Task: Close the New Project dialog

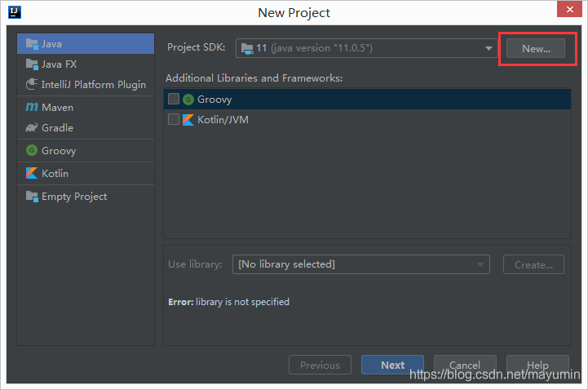Action: click(x=569, y=9)
